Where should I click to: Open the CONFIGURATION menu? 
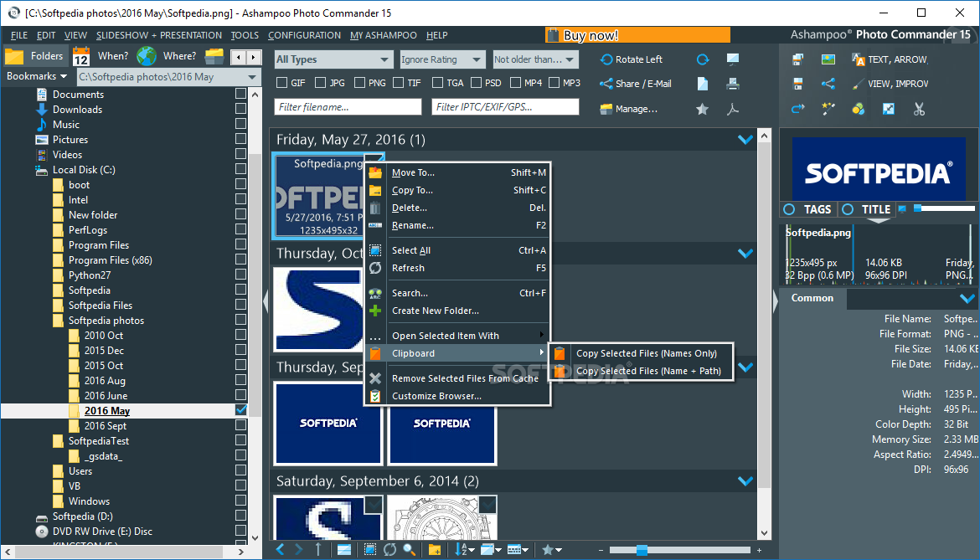tap(304, 36)
